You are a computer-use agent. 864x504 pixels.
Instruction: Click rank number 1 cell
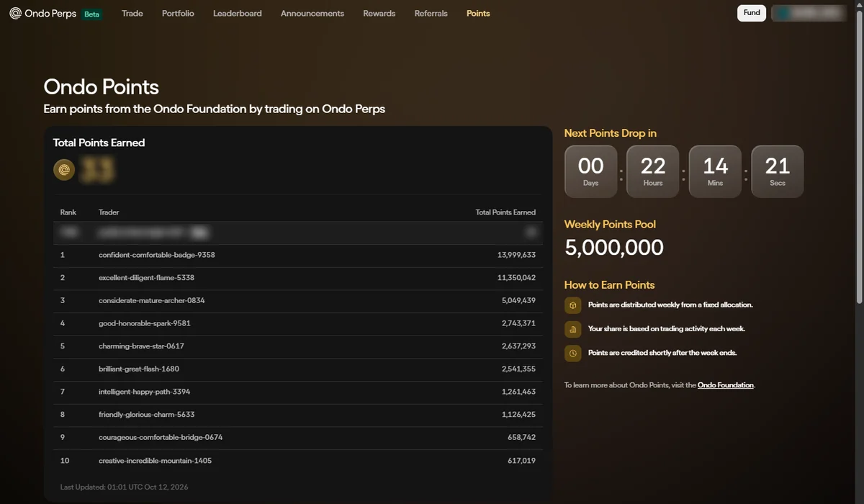[63, 255]
